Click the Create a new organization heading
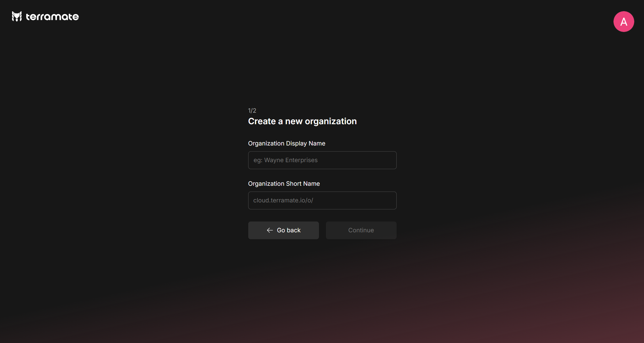Image resolution: width=644 pixels, height=343 pixels. tap(302, 121)
